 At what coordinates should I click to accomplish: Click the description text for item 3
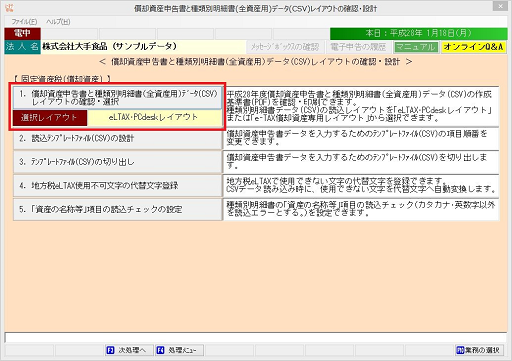[x=361, y=162]
